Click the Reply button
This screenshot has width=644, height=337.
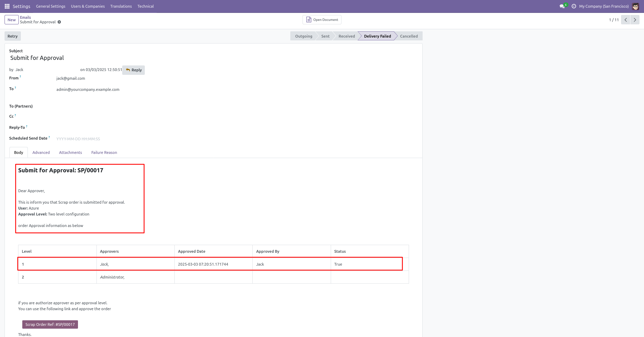click(134, 70)
